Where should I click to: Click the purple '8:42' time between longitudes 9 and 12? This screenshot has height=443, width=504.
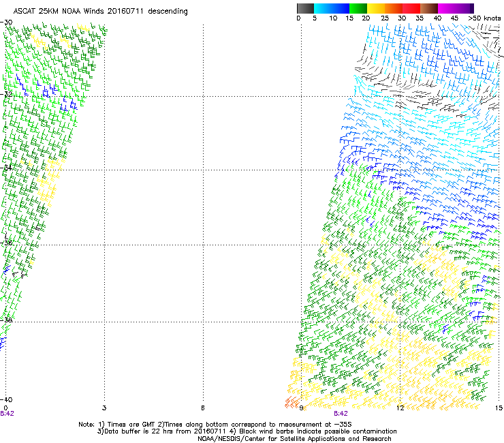pos(341,414)
